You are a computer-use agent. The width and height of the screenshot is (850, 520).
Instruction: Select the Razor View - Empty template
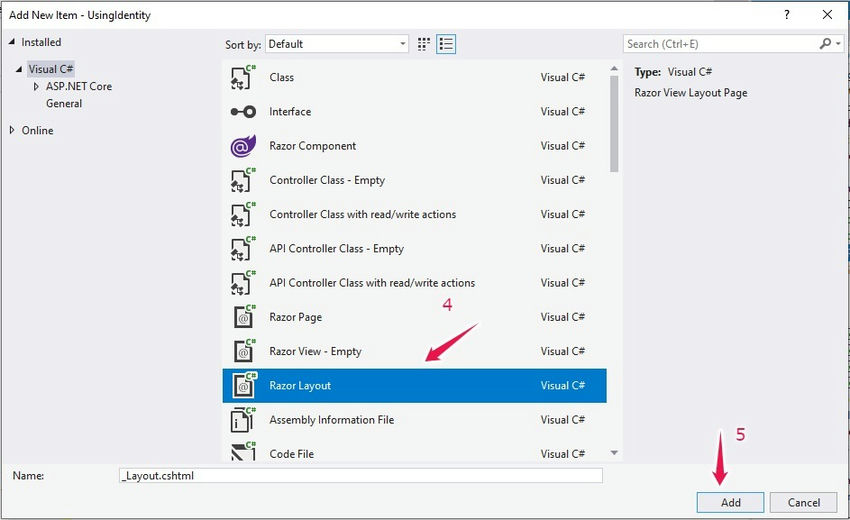click(x=415, y=351)
